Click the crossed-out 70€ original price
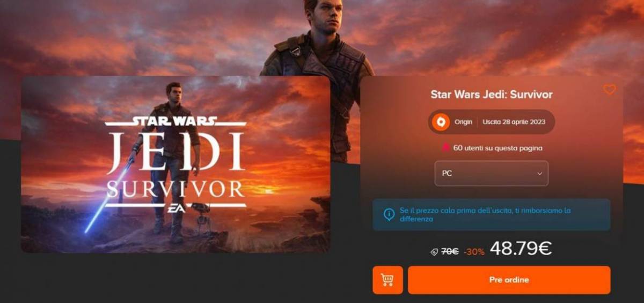644x303 pixels. pos(450,251)
